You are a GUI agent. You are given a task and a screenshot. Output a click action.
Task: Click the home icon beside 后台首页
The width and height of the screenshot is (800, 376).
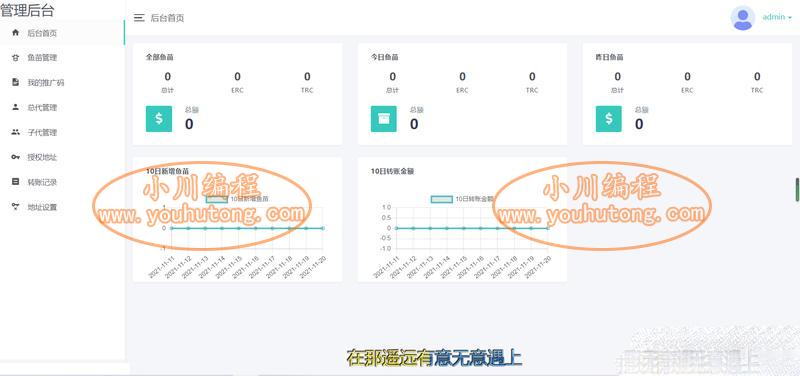click(x=15, y=33)
